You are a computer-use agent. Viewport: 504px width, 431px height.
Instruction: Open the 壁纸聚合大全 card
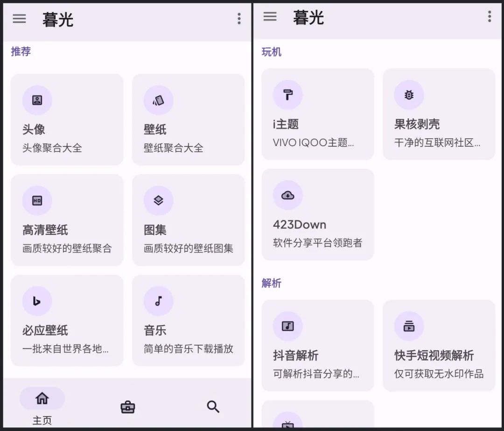pyautogui.click(x=189, y=120)
